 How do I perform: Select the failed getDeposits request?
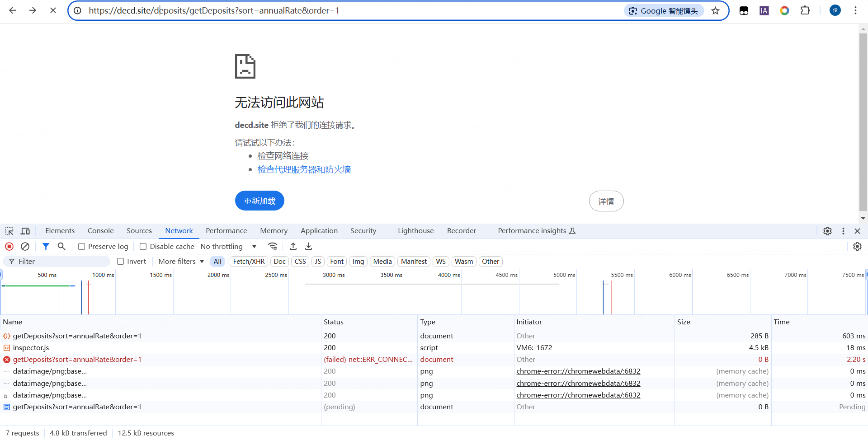click(x=434, y=360)
